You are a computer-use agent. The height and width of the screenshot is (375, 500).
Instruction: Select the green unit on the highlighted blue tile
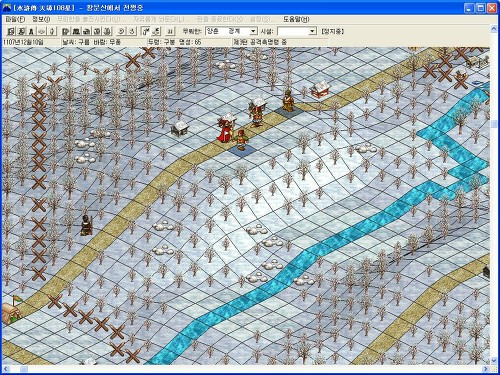tap(242, 140)
